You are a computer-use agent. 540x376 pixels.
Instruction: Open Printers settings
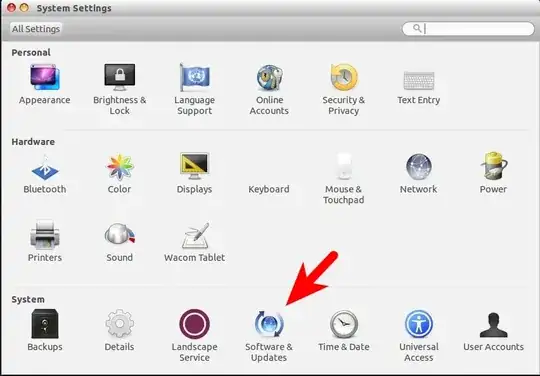(x=45, y=241)
